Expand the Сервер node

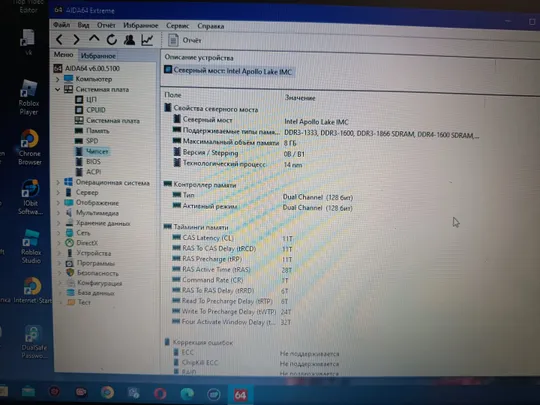58,193
